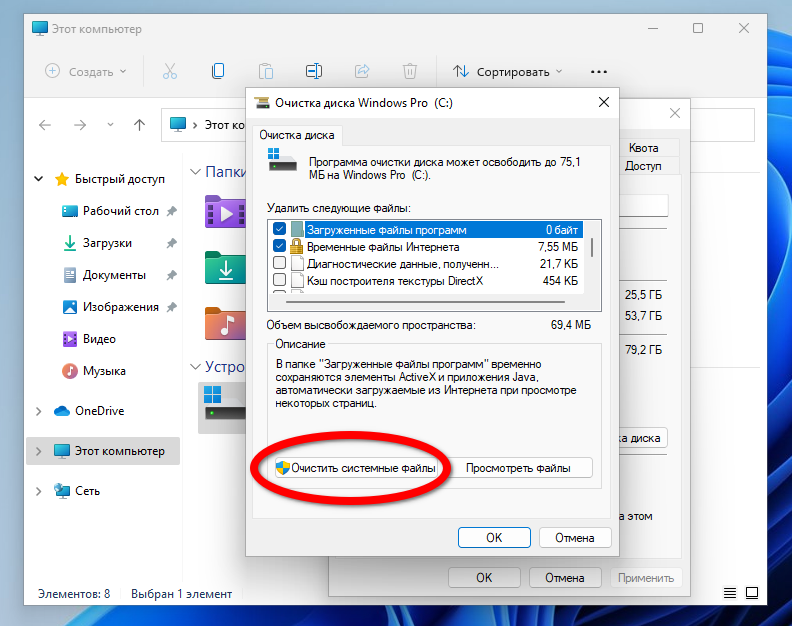This screenshot has width=792, height=626.
Task: Open recent locations dropdown arrow
Action: point(110,125)
